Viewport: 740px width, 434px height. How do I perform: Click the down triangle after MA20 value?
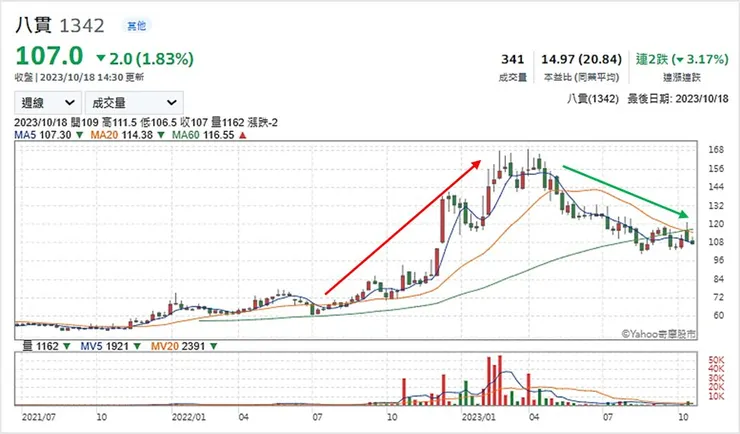(x=161, y=135)
